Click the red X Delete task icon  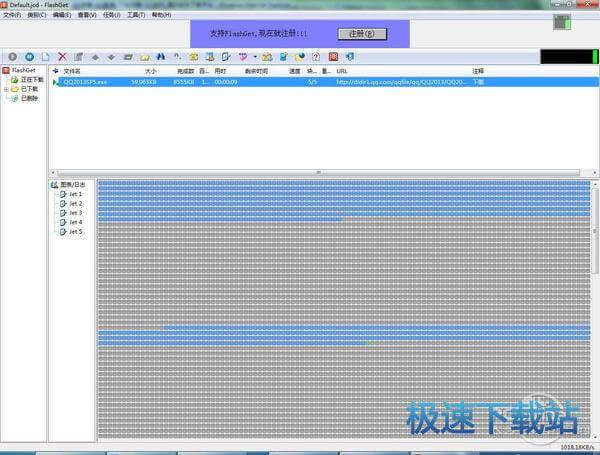[x=62, y=57]
